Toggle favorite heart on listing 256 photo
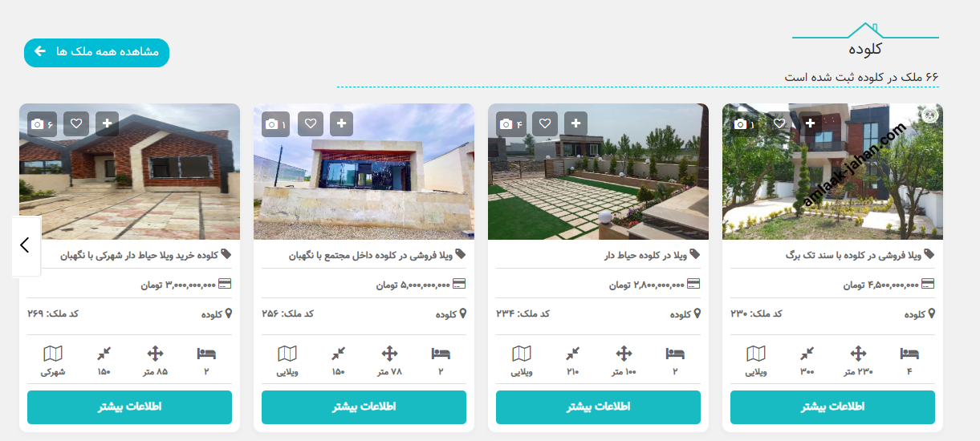This screenshot has width=980, height=441. point(311,123)
